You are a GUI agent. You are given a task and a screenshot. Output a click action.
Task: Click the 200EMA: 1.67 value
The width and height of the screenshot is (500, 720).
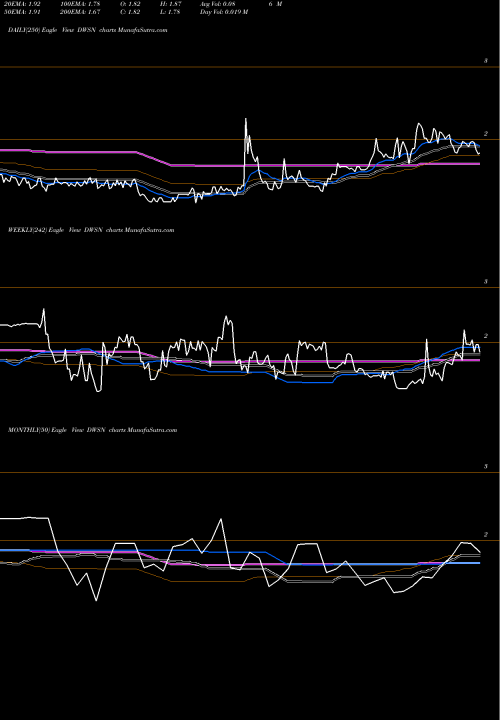pos(79,12)
